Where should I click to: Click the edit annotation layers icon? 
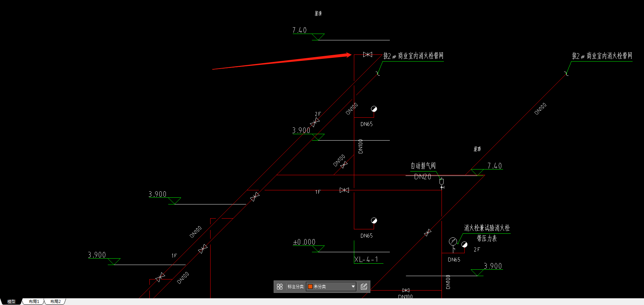tap(364, 287)
